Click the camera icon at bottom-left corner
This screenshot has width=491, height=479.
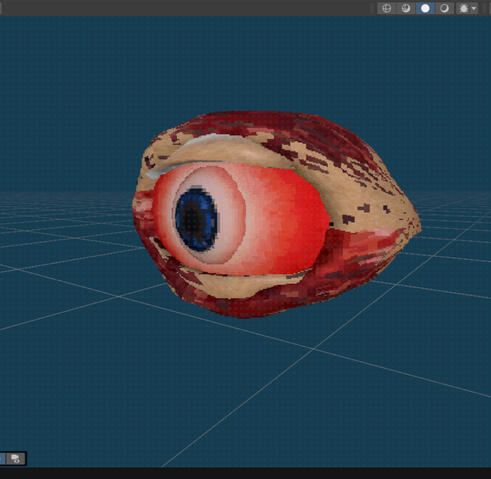[16, 459]
